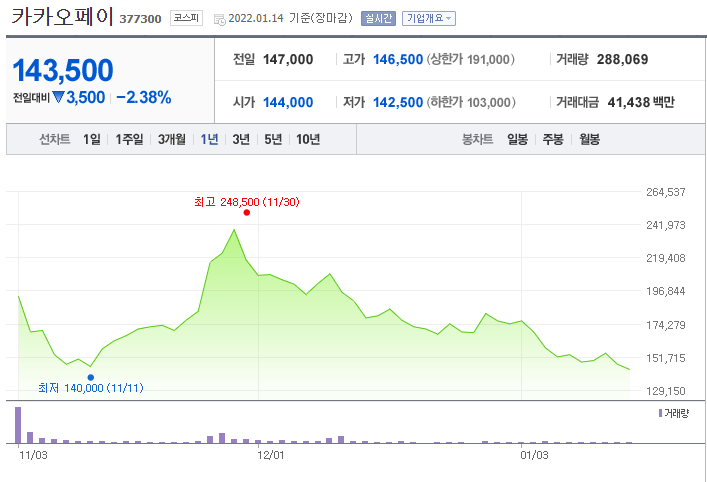Image resolution: width=707 pixels, height=482 pixels.
Task: Click the 12/01 date axis label
Action: click(271, 455)
